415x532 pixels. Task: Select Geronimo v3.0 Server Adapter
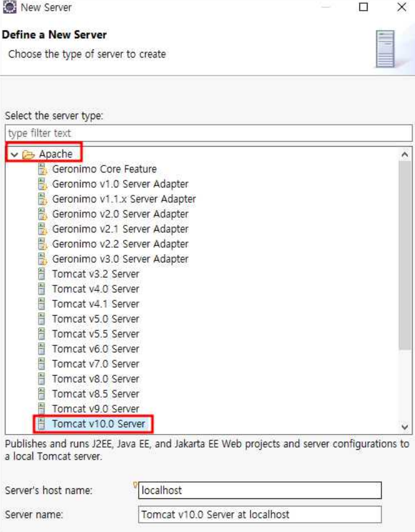coord(120,259)
